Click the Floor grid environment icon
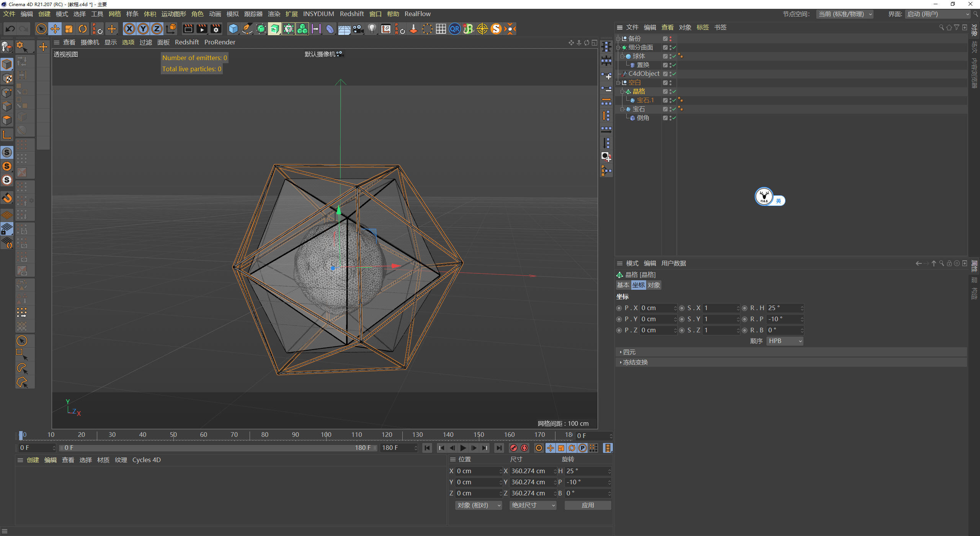The height and width of the screenshot is (536, 980). [344, 29]
